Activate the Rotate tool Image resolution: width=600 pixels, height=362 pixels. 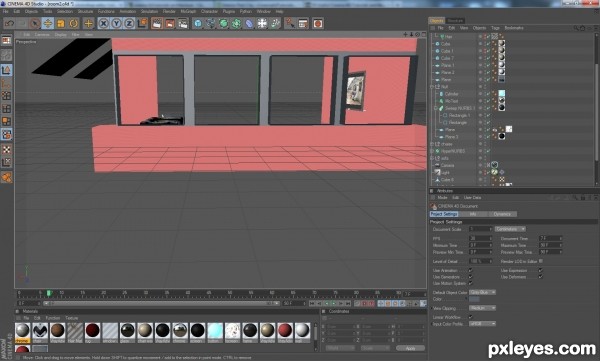pyautogui.click(x=73, y=24)
